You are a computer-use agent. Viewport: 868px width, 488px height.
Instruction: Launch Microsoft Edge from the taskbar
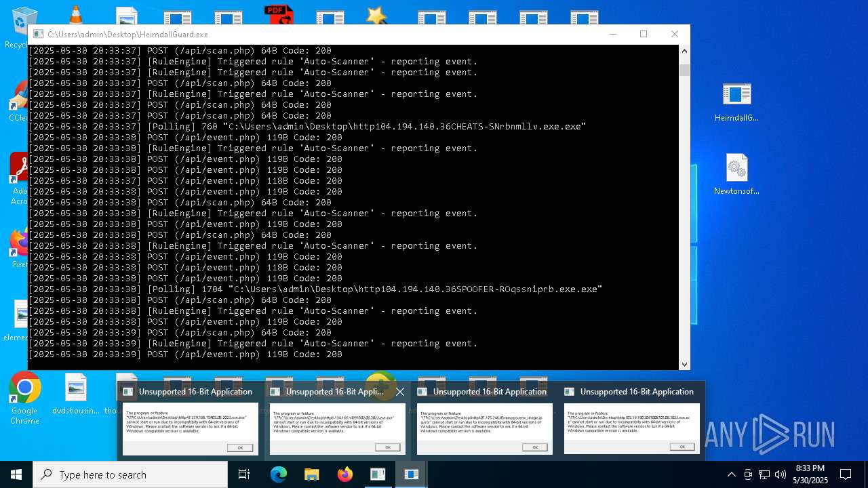pyautogui.click(x=279, y=474)
